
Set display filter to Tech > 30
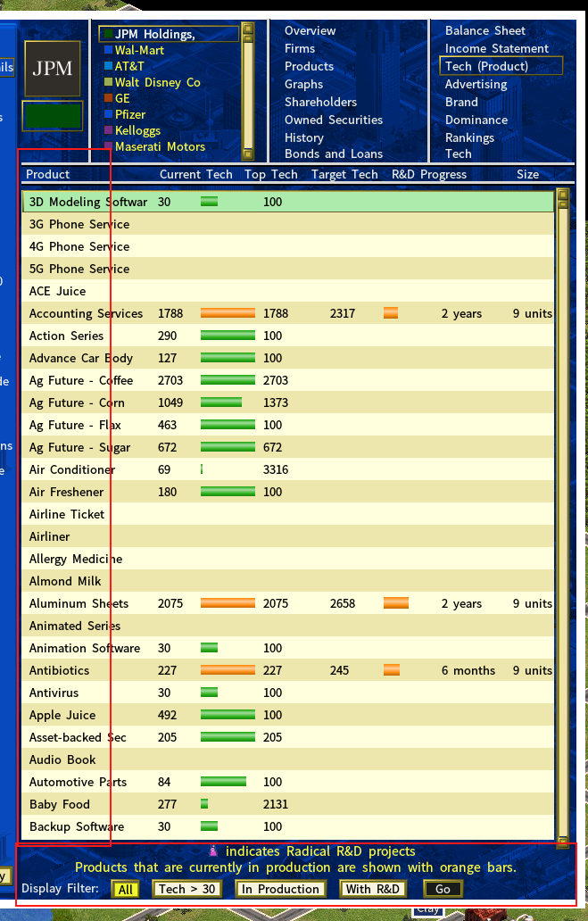186,889
